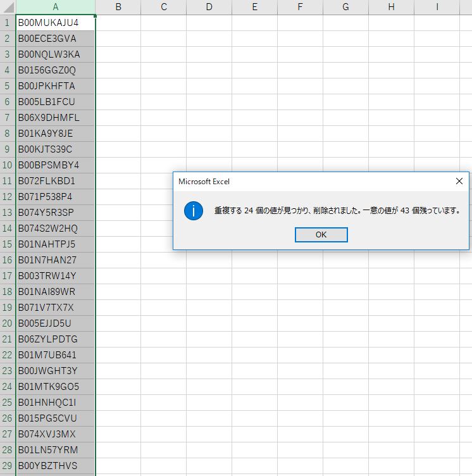Screen dimensions: 472x476
Task: Select cell containing B00NQLW3KA
Action: pyautogui.click(x=56, y=54)
